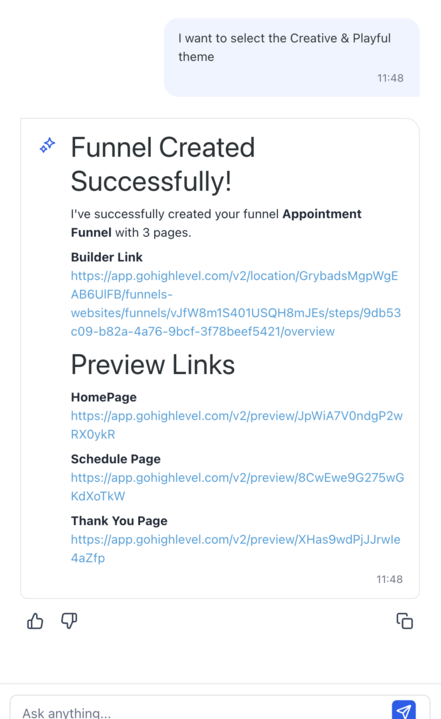Click the 11:48 timestamp in user message
This screenshot has height=719, width=441.
click(390, 78)
